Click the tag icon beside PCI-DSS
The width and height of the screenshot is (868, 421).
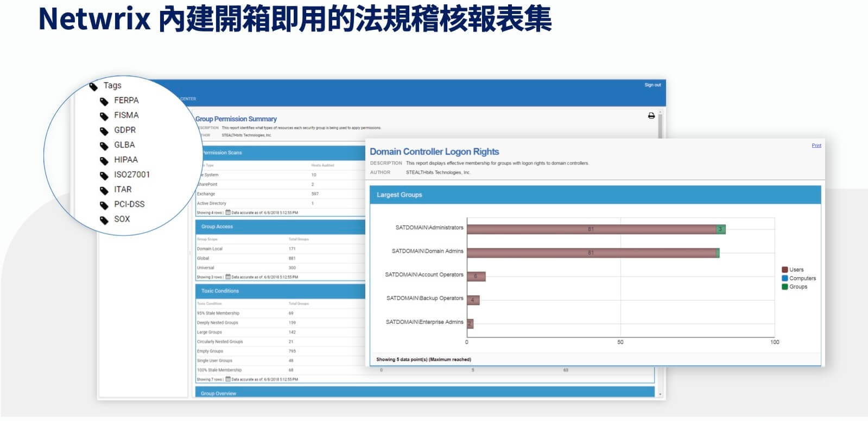tap(104, 205)
